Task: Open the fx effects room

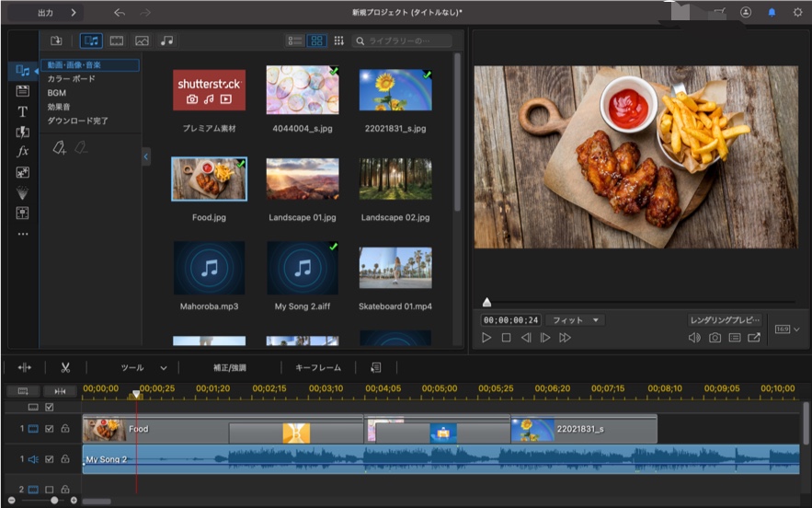Action: pyautogui.click(x=23, y=151)
